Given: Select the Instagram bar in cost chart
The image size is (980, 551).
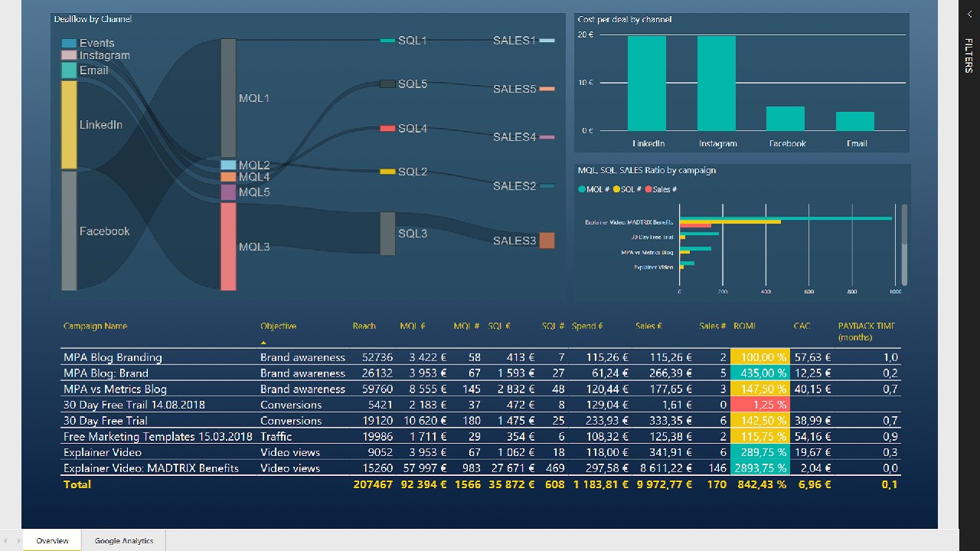Looking at the screenshot, I should [x=717, y=83].
